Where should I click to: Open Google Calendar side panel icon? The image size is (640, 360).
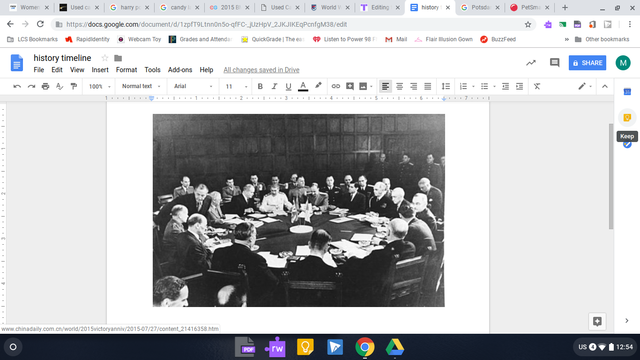point(627,92)
